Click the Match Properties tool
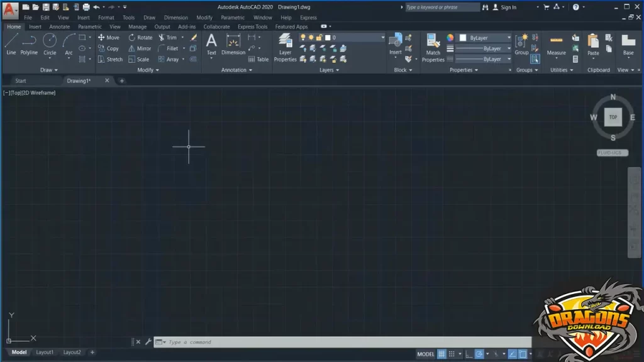Screen dimensions: 644x362 coord(433,47)
